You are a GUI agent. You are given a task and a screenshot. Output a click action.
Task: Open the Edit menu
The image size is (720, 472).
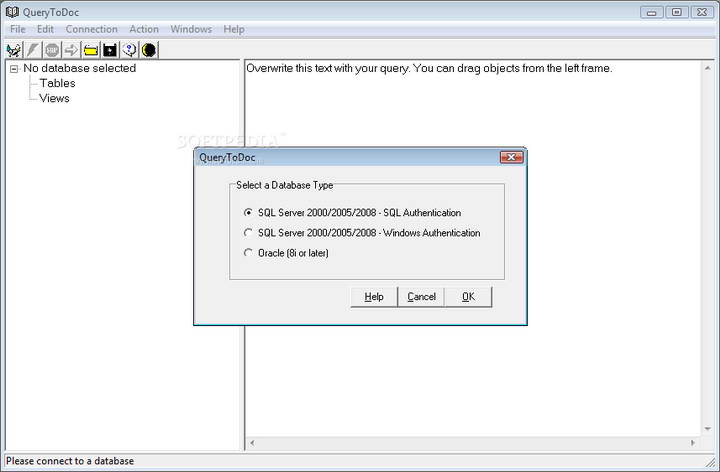(x=45, y=29)
